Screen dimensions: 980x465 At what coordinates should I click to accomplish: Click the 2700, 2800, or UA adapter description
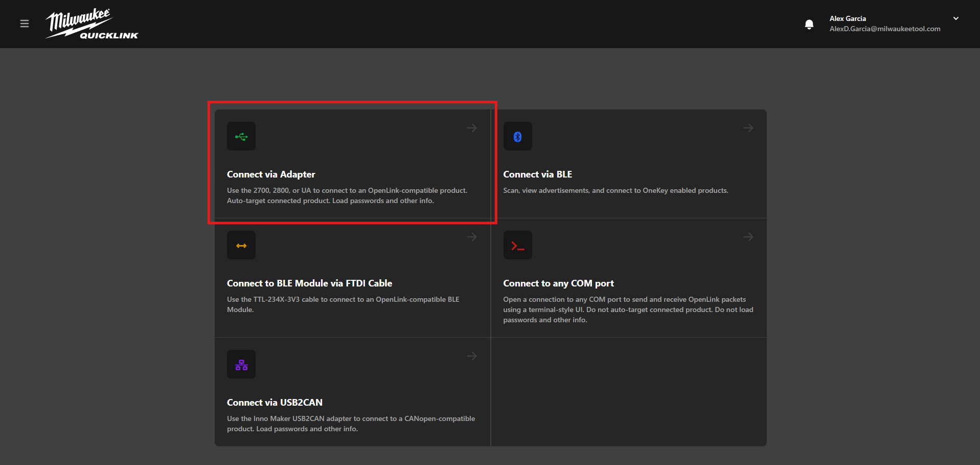point(347,195)
